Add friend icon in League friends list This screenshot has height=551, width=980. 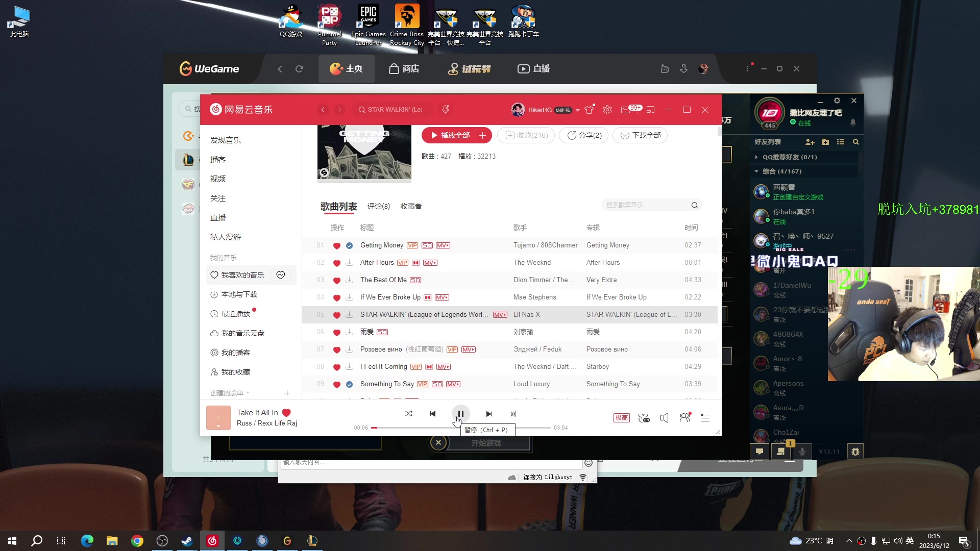[x=810, y=142]
